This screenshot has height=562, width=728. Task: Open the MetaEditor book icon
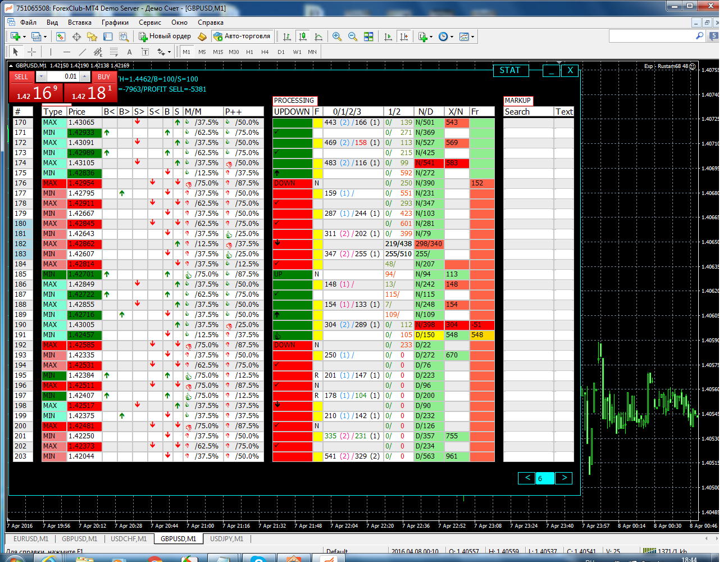coord(202,37)
